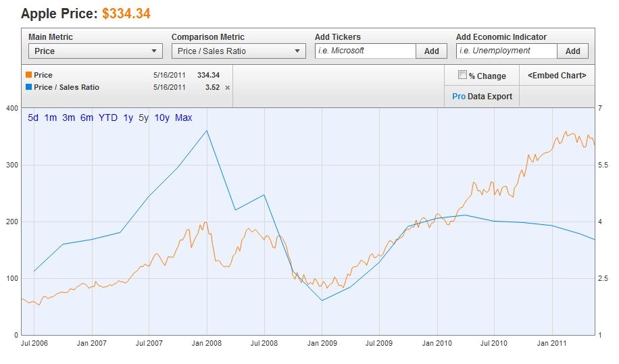Click the Add button next to Tickers
619x364 pixels.
(432, 51)
